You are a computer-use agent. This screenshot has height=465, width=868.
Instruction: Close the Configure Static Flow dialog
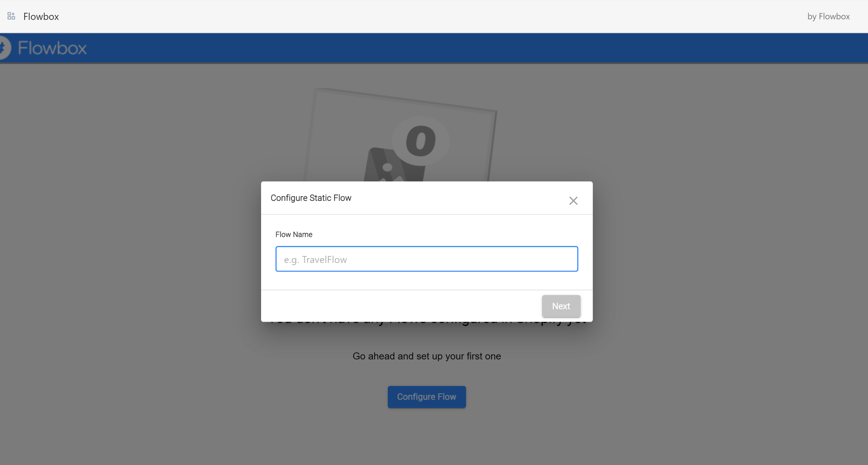pos(573,200)
